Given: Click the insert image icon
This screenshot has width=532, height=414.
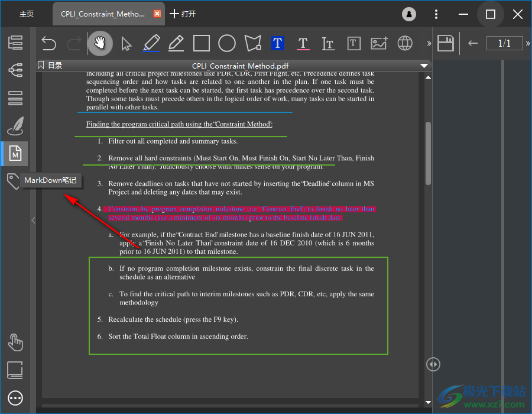Looking at the screenshot, I should tap(379, 43).
